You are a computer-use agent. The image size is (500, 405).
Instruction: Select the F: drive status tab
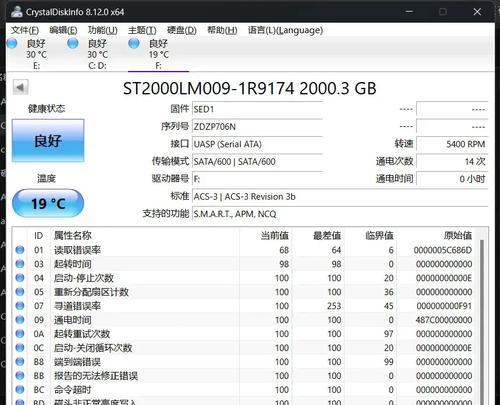click(158, 54)
